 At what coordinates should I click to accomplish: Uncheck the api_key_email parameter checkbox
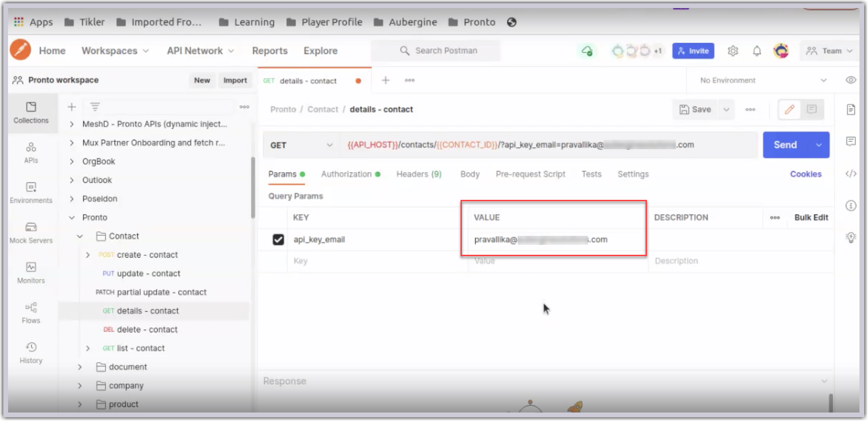[278, 240]
